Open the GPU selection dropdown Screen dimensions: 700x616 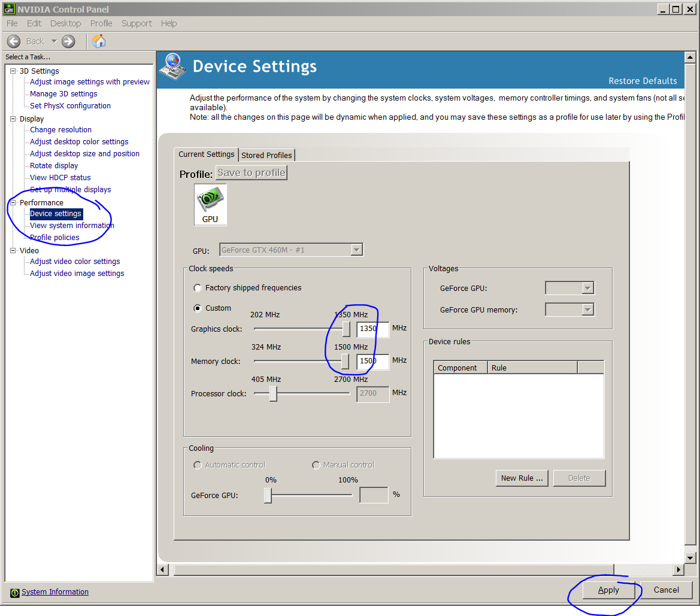pyautogui.click(x=356, y=250)
